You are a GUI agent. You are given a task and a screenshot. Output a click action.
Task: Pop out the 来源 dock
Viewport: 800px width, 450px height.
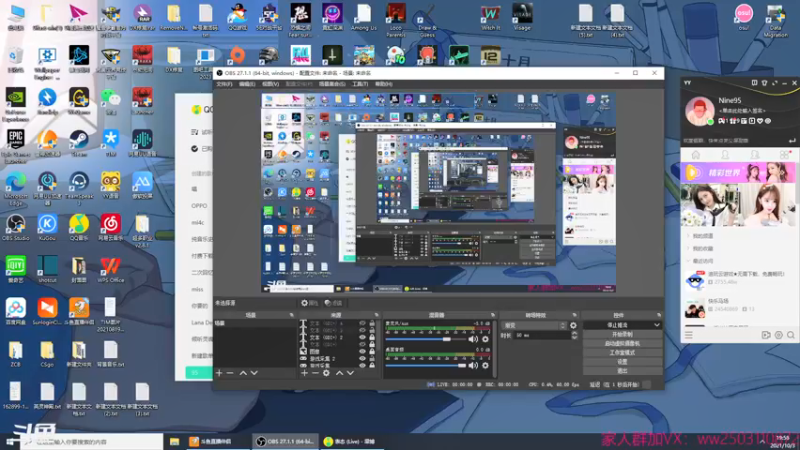[x=377, y=315]
